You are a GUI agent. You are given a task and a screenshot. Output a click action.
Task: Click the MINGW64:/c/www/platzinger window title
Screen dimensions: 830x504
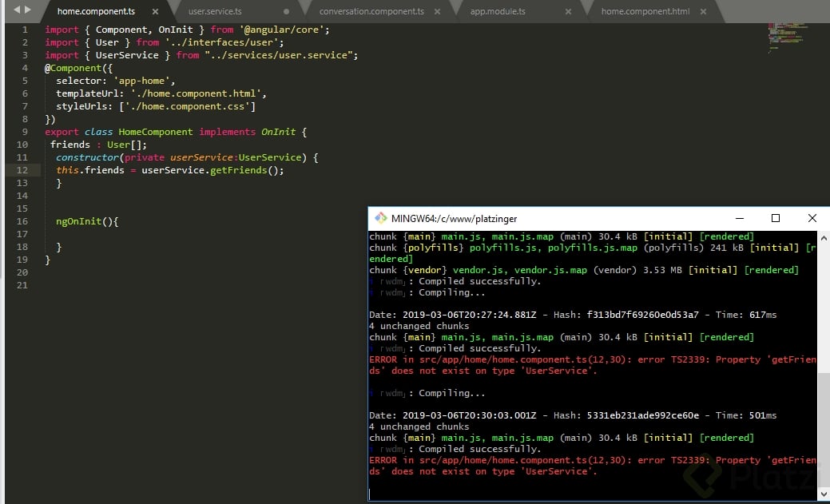[455, 218]
